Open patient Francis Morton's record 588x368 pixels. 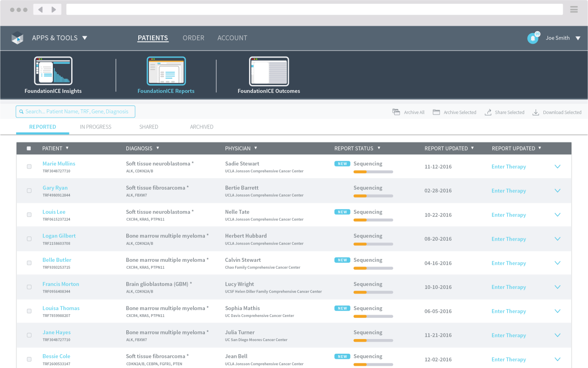[61, 284]
